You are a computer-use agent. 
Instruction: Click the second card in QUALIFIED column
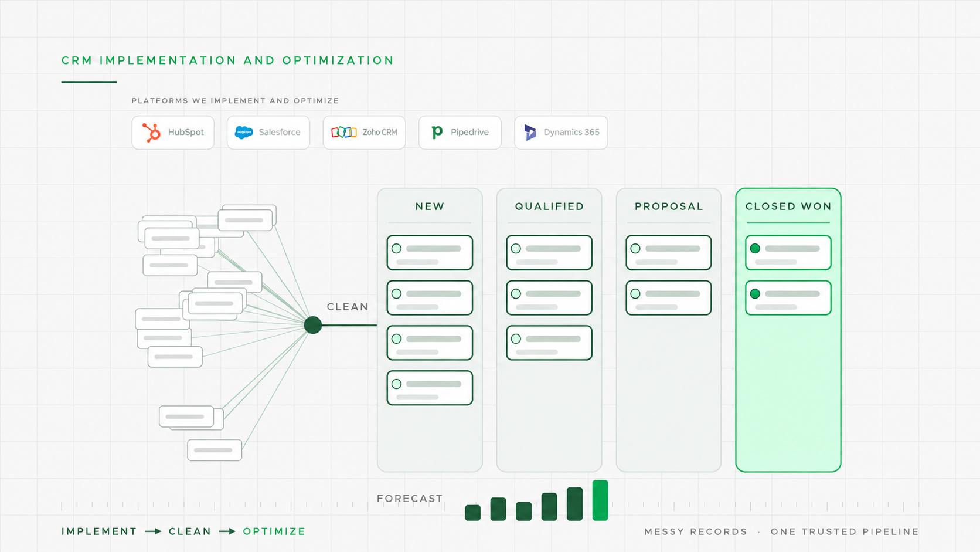tap(549, 298)
